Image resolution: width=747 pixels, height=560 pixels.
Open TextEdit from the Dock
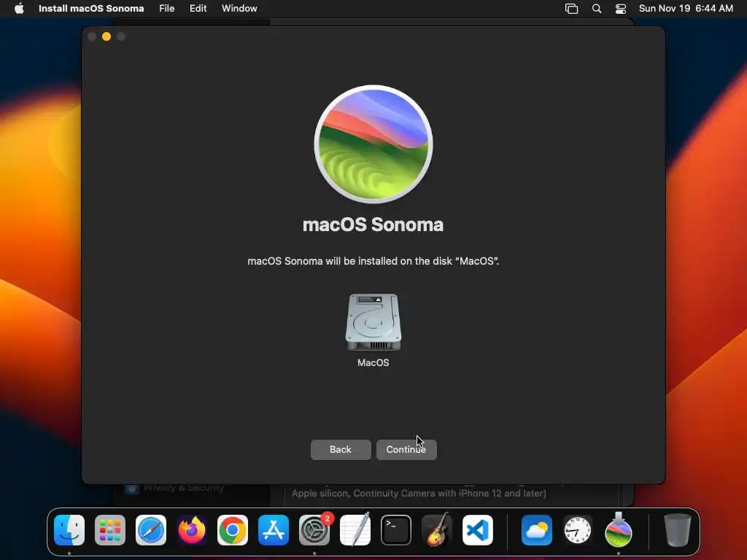pos(355,529)
